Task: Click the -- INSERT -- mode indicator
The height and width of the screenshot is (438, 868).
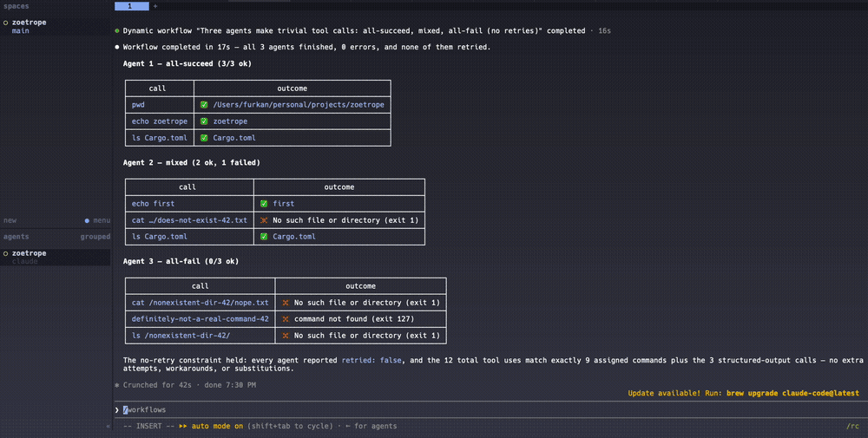Action: click(x=148, y=427)
